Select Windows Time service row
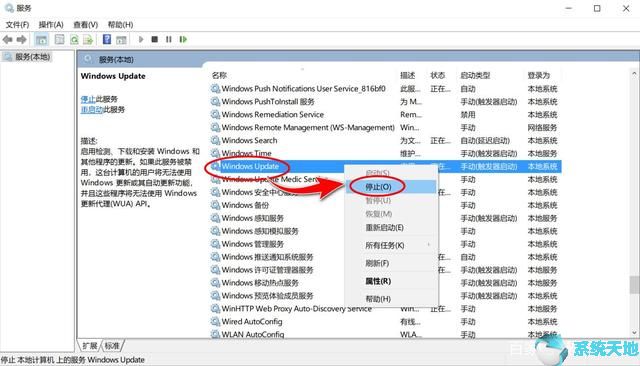Screen dimensions: 640x366 coord(386,153)
